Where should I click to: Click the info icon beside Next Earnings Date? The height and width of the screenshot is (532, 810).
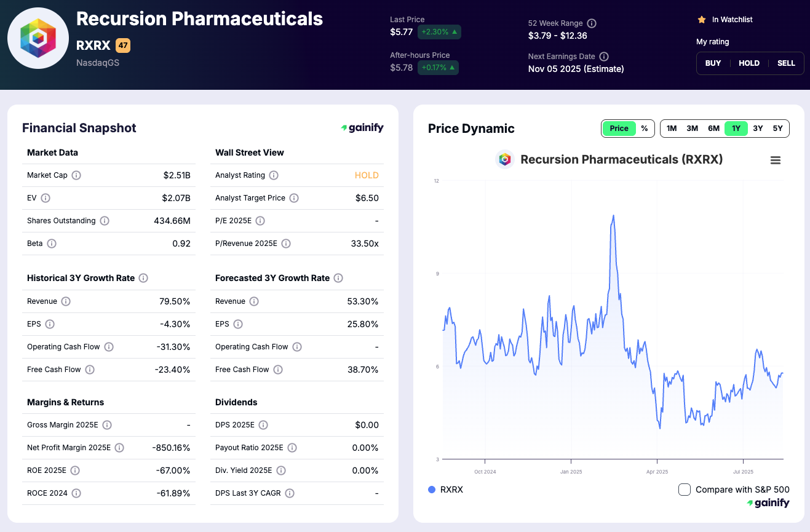[604, 57]
